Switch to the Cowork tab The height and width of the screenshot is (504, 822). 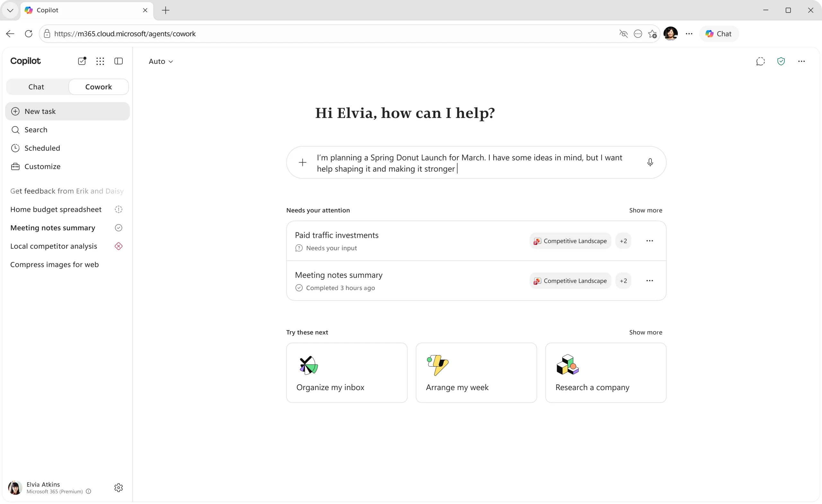point(98,87)
